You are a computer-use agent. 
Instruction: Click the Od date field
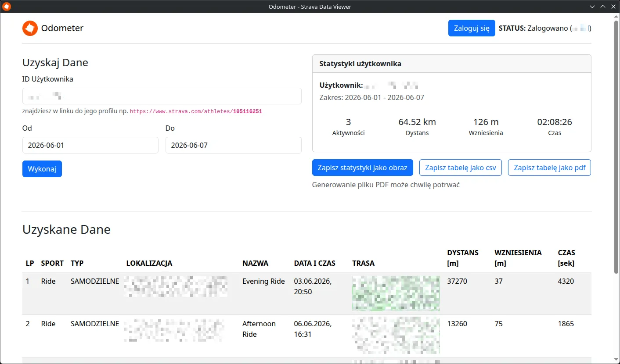(x=90, y=145)
